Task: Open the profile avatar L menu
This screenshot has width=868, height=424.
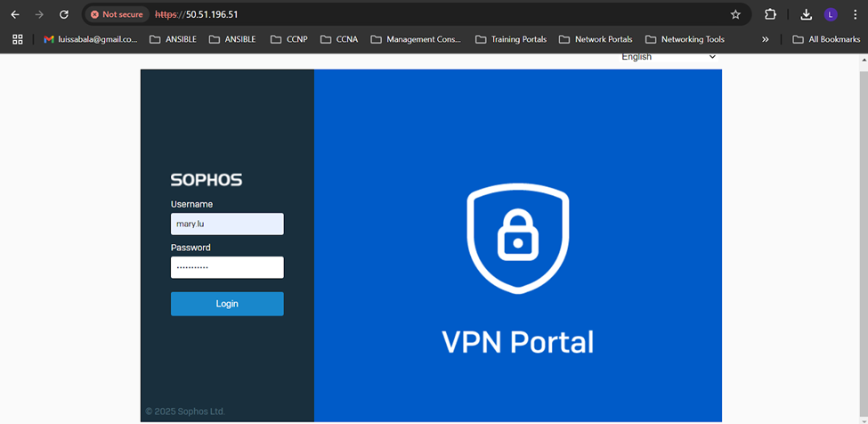Action: [x=831, y=15]
